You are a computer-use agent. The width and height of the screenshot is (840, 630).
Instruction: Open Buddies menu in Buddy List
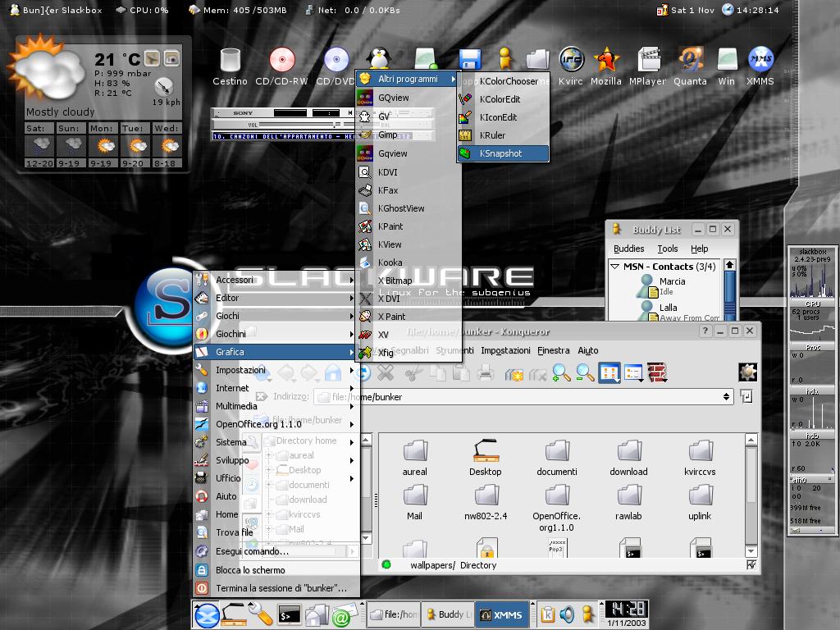[x=629, y=249]
